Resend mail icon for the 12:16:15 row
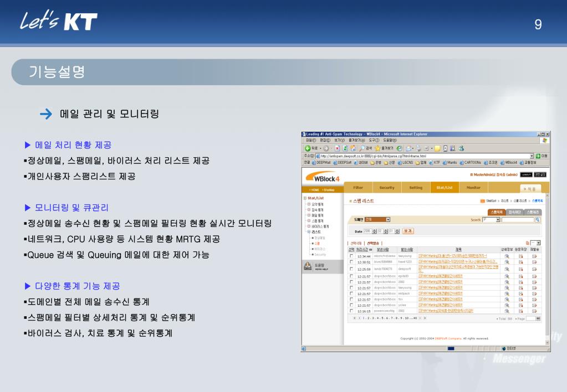Screen dimensions: 567x392 [x=534, y=311]
